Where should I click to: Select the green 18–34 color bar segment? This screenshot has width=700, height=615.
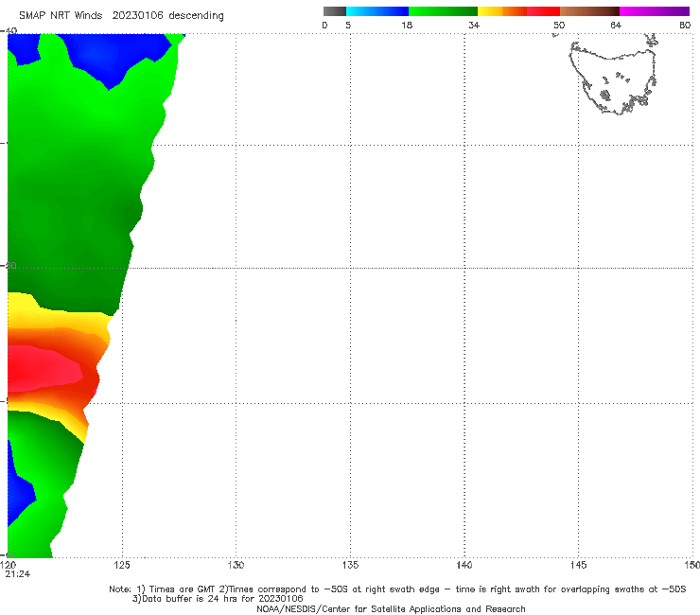[x=443, y=11]
